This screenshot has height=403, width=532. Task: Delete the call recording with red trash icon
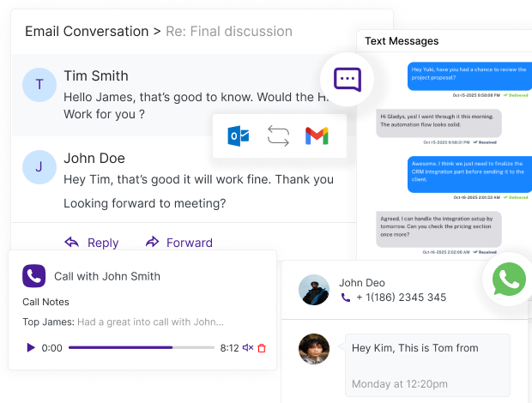tap(262, 348)
